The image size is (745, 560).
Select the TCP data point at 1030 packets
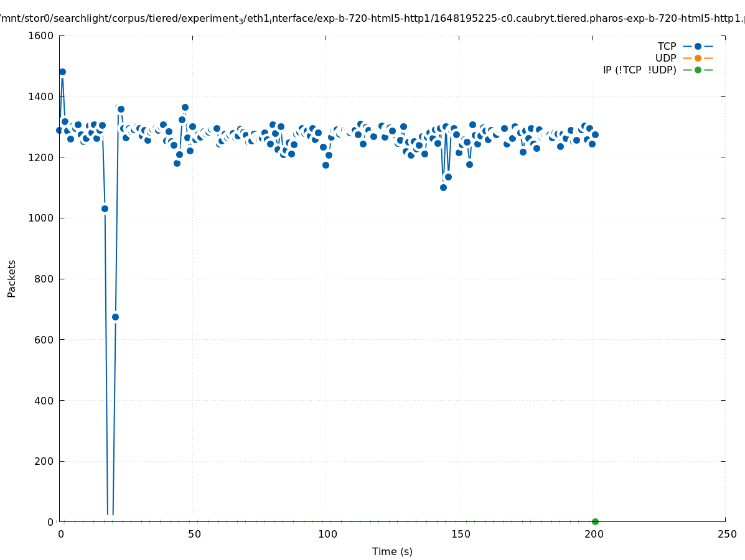click(x=105, y=208)
